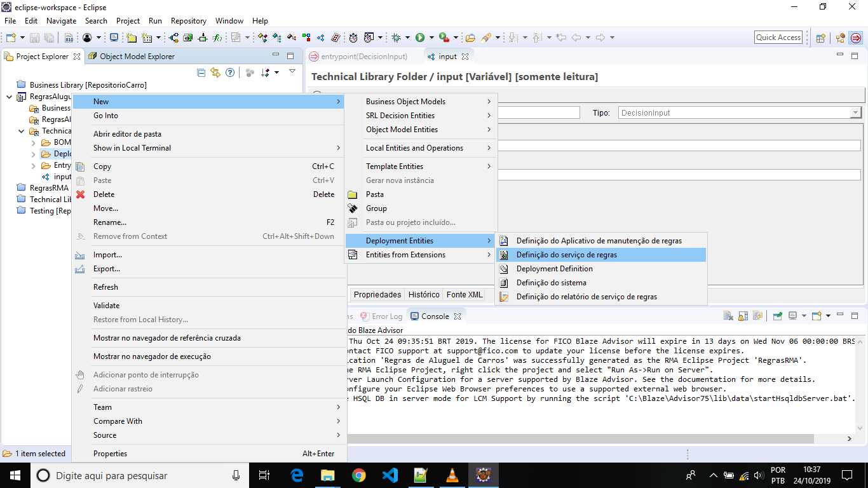Toggle Link with Editor in Project Explorer
This screenshot has width=868, height=488.
tap(215, 72)
